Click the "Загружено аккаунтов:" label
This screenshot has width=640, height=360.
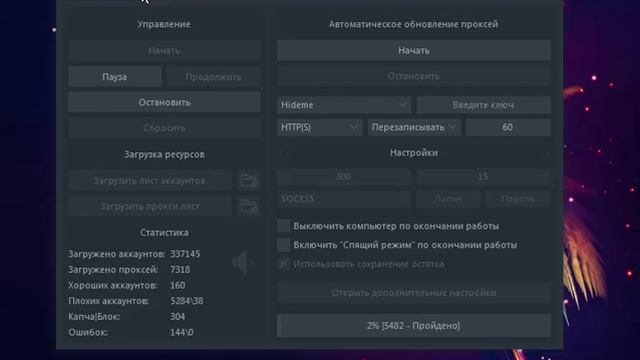click(117, 254)
